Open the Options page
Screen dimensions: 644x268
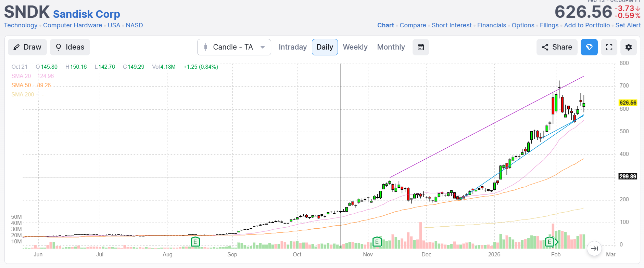(x=523, y=25)
